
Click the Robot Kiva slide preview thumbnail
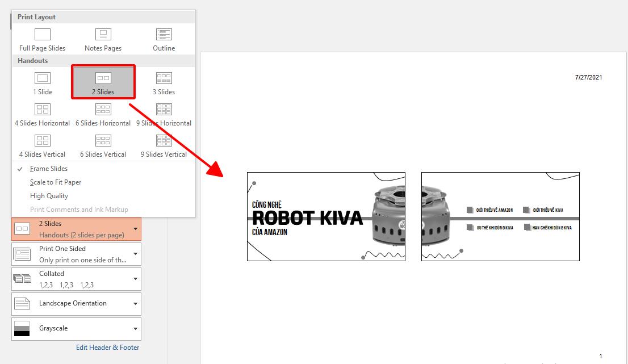[x=326, y=216]
